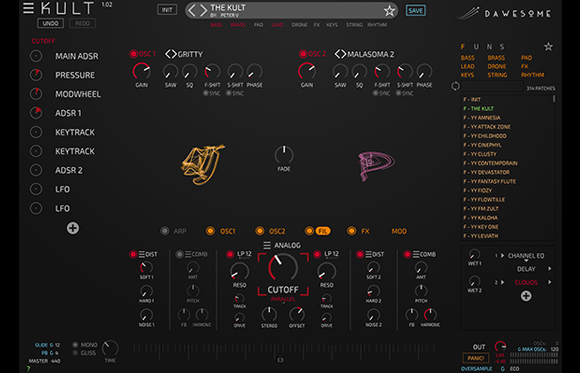Open right LP 12 filter type dropdown
This screenshot has width=580, height=373.
[331, 255]
